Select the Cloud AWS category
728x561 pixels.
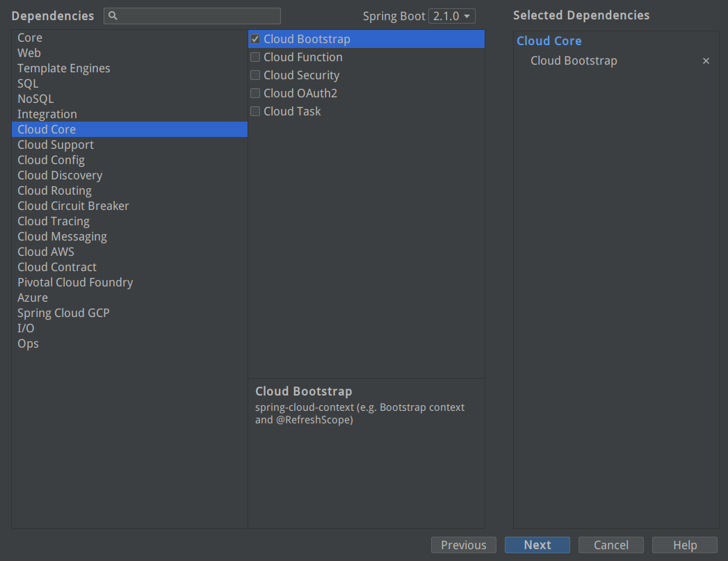(x=129, y=252)
